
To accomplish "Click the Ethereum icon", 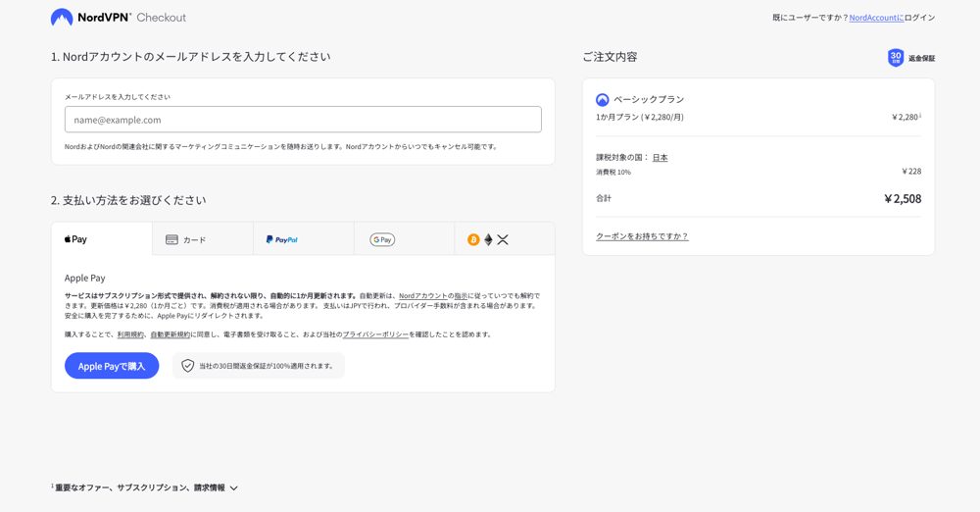I will coord(488,239).
